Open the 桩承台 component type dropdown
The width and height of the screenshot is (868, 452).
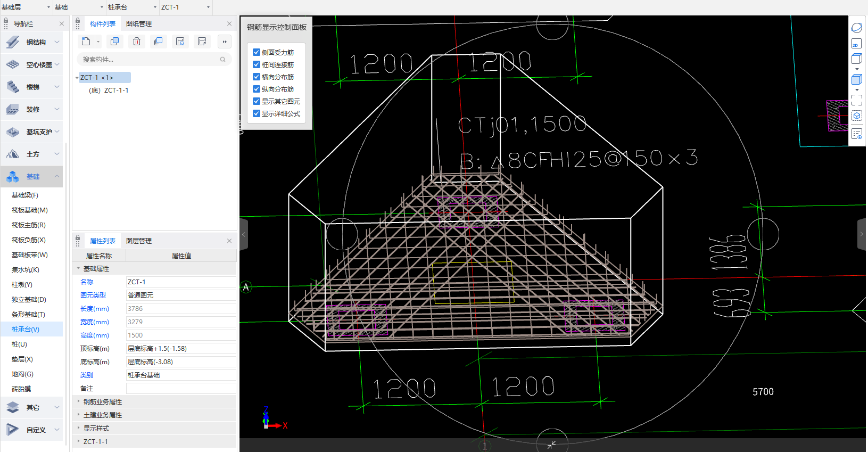[132, 7]
